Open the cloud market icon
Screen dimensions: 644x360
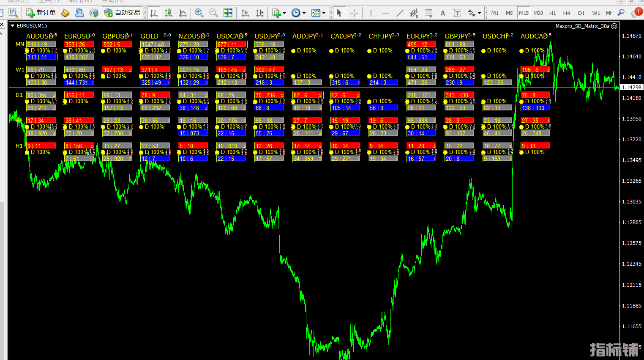tap(79, 13)
